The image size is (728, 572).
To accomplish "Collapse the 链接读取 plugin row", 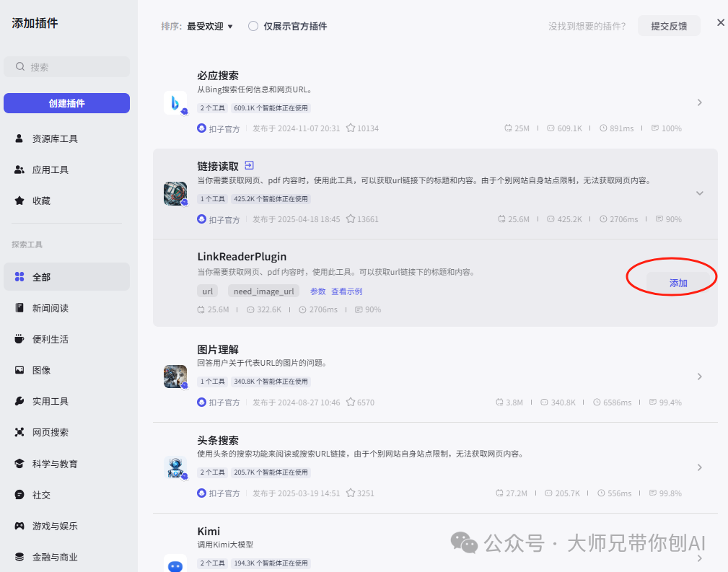I will click(x=699, y=193).
